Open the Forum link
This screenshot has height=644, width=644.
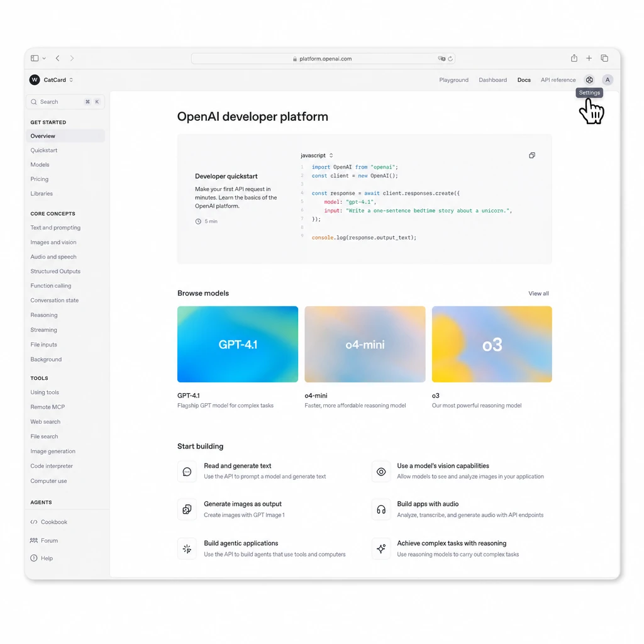coord(44,540)
